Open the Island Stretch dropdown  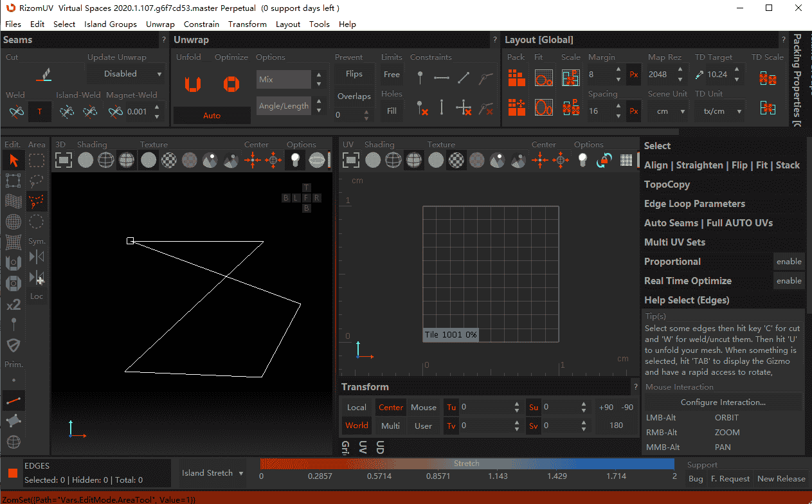(213, 473)
